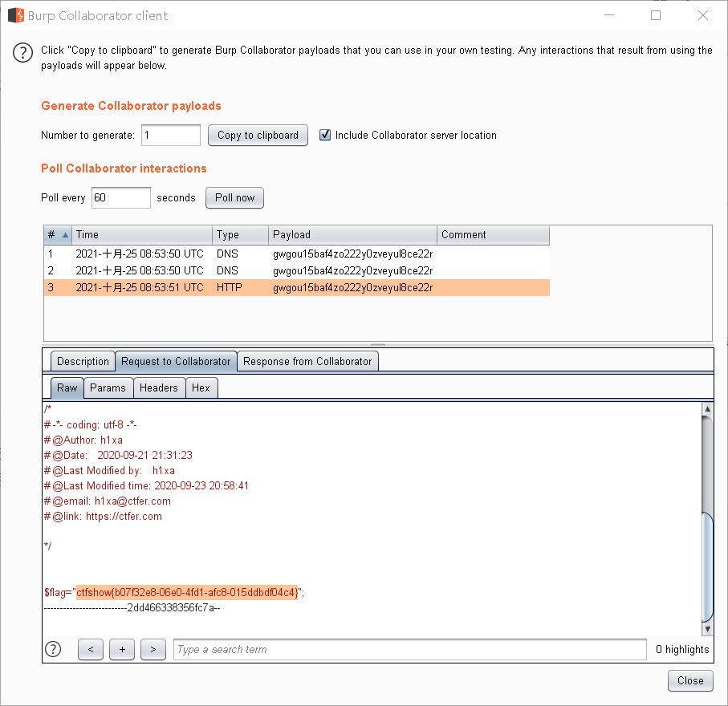Switch to the Hex tab
Screen dimensions: 728x706
click(x=201, y=387)
